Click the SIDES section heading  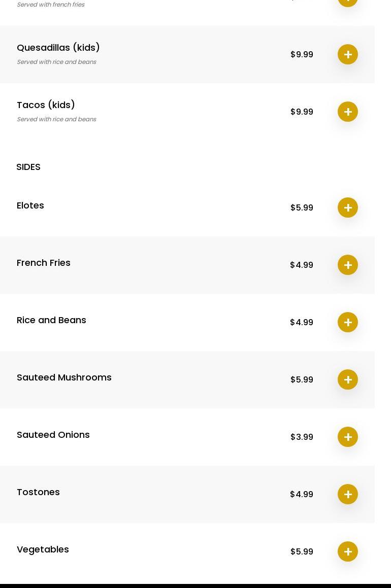pyautogui.click(x=28, y=167)
